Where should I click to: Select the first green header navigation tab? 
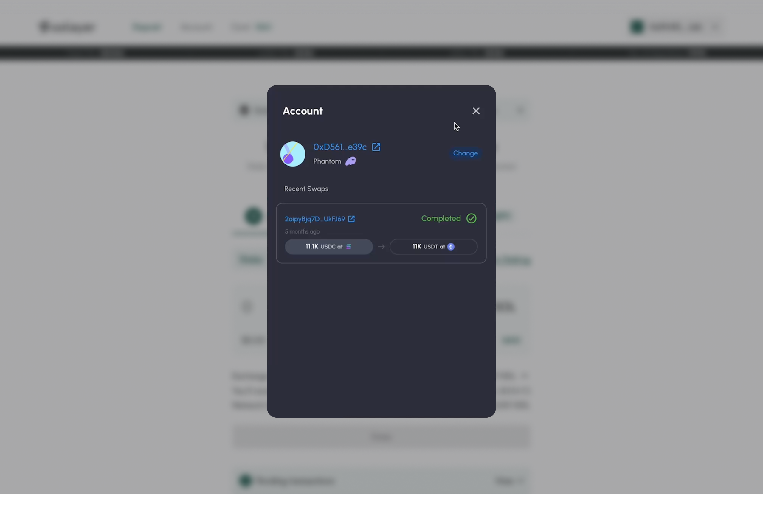point(147,27)
